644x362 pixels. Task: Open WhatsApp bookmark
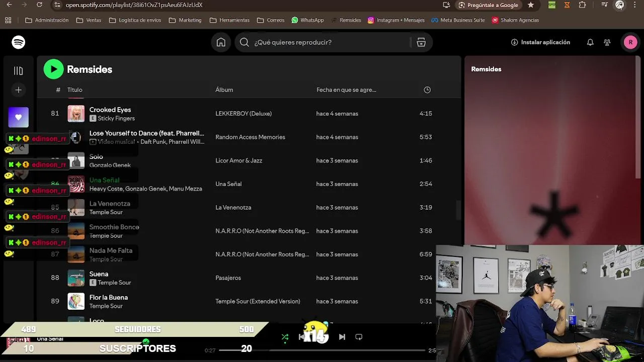point(307,20)
